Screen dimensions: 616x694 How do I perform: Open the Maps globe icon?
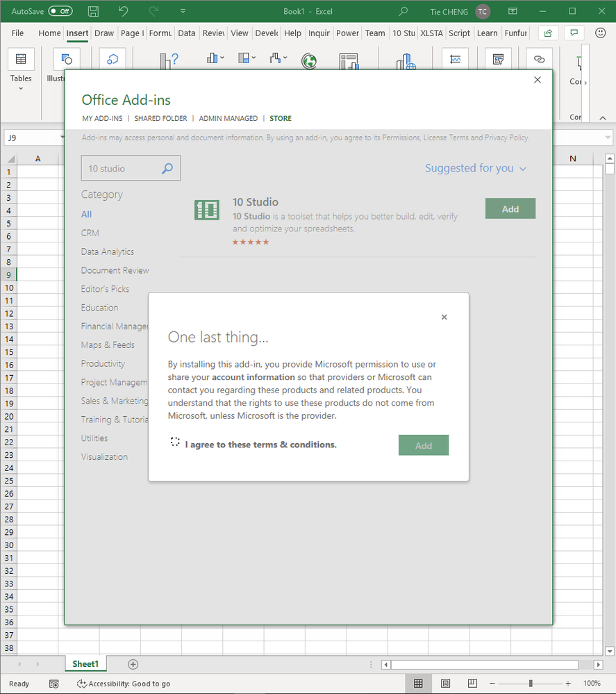[x=309, y=60]
